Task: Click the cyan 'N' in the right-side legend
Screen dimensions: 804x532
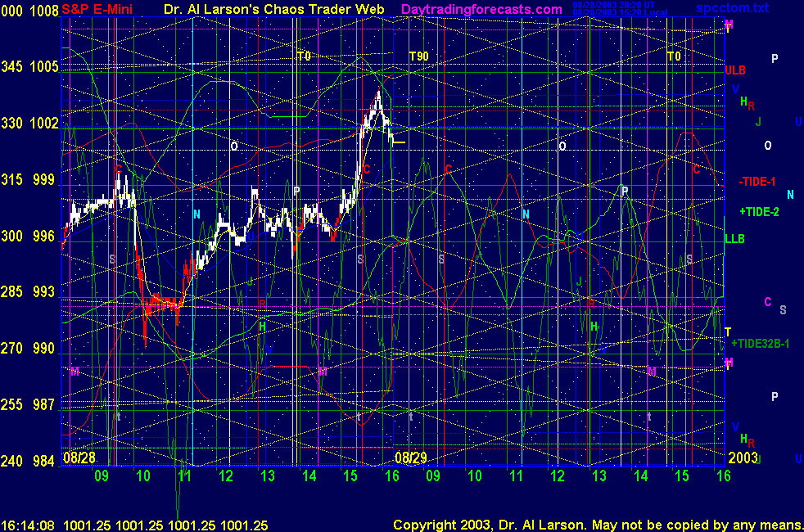Action: pyautogui.click(x=790, y=194)
